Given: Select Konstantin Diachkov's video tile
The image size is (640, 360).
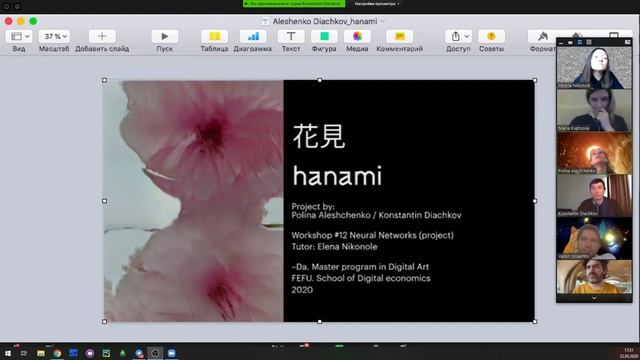Looking at the screenshot, I should [x=594, y=196].
